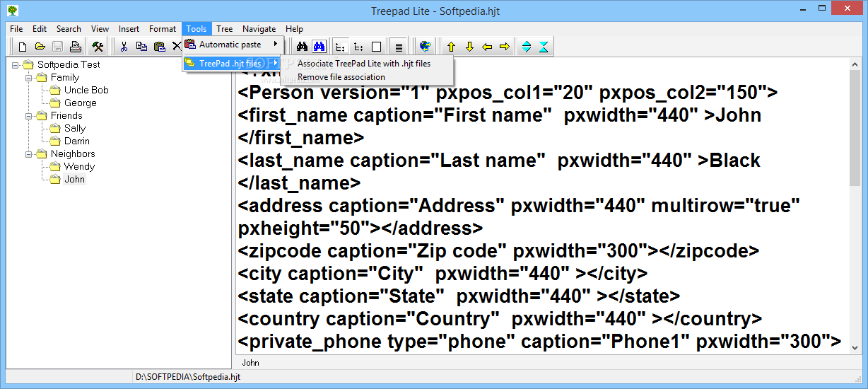Open the Help menu
The image size is (868, 389).
pyautogui.click(x=295, y=29)
